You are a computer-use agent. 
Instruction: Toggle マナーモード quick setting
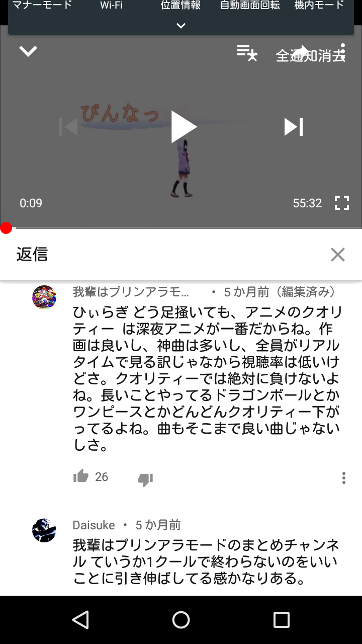42,6
